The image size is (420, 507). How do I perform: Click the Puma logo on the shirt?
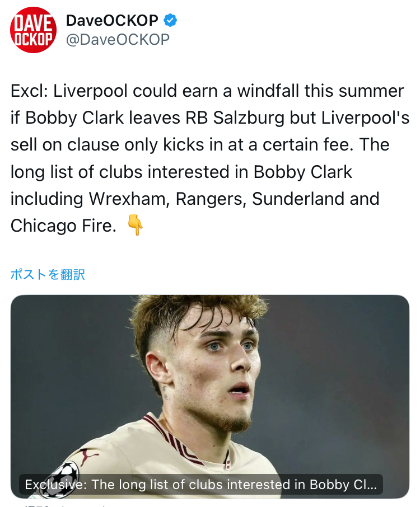[x=88, y=457]
